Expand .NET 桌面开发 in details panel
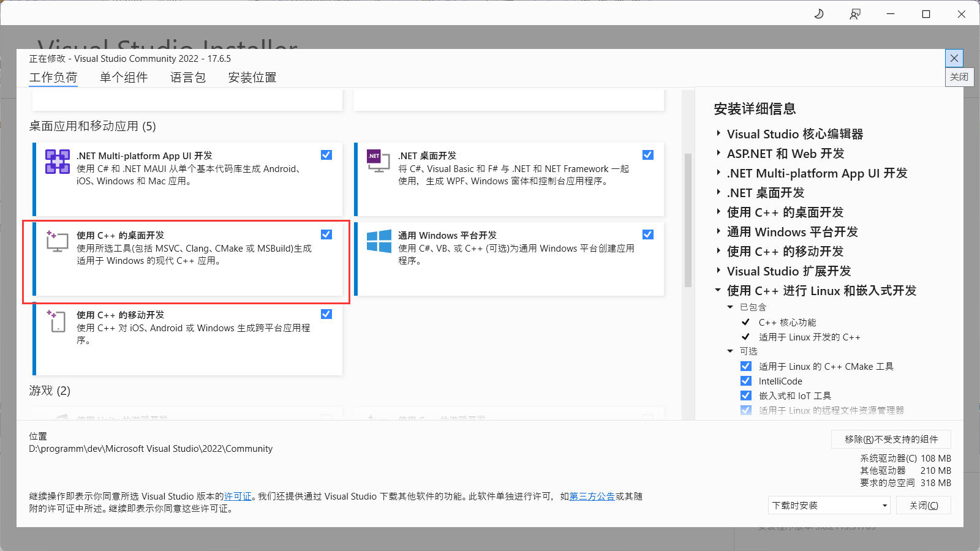Screen dimensions: 980x551 (x=718, y=192)
